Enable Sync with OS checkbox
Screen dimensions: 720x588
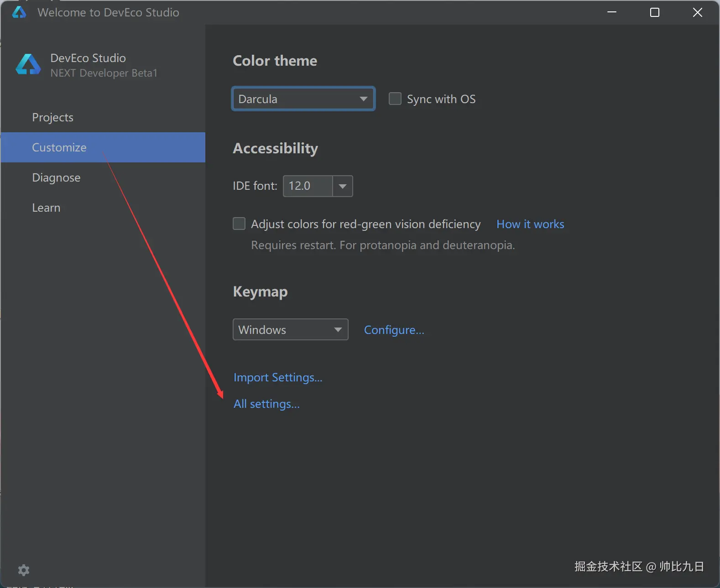point(395,99)
